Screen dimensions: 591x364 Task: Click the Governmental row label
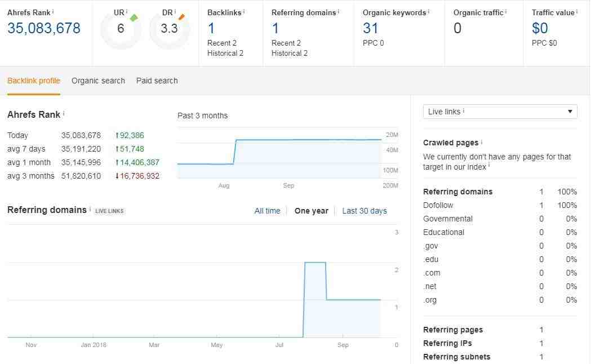point(448,219)
